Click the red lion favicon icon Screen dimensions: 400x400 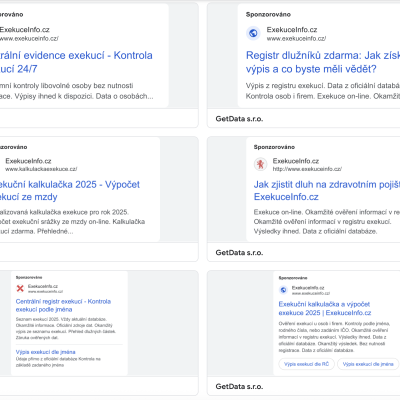point(260,164)
